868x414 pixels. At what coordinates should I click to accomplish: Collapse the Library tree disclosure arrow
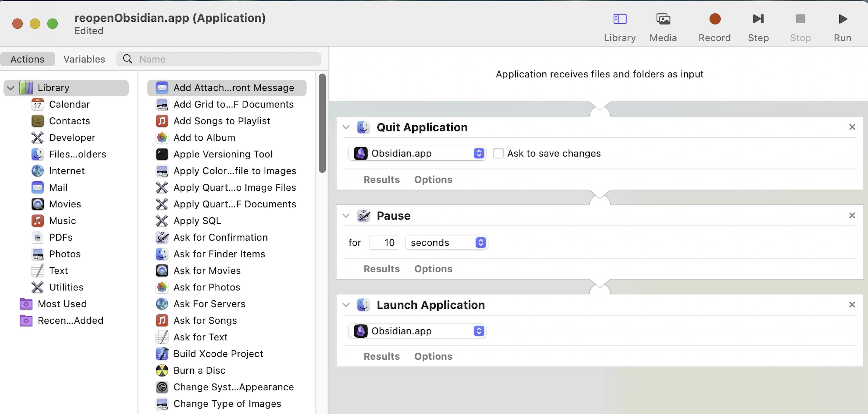tap(11, 88)
